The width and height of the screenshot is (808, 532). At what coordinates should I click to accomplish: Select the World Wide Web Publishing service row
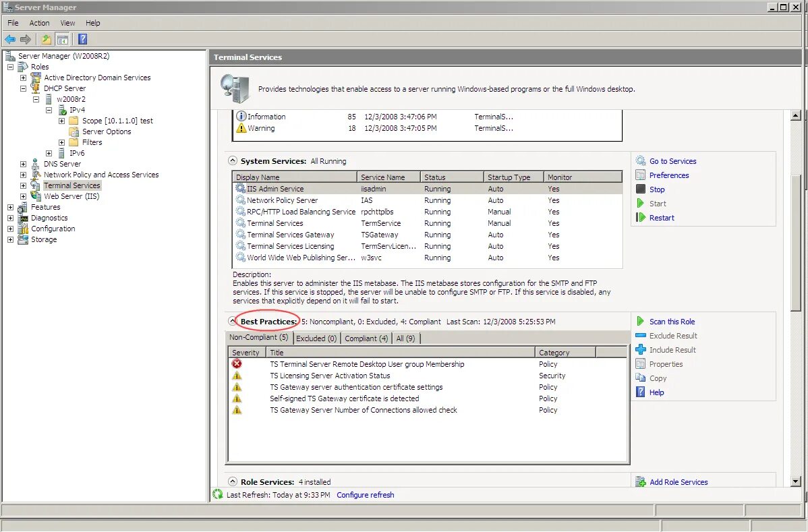pyautogui.click(x=427, y=258)
